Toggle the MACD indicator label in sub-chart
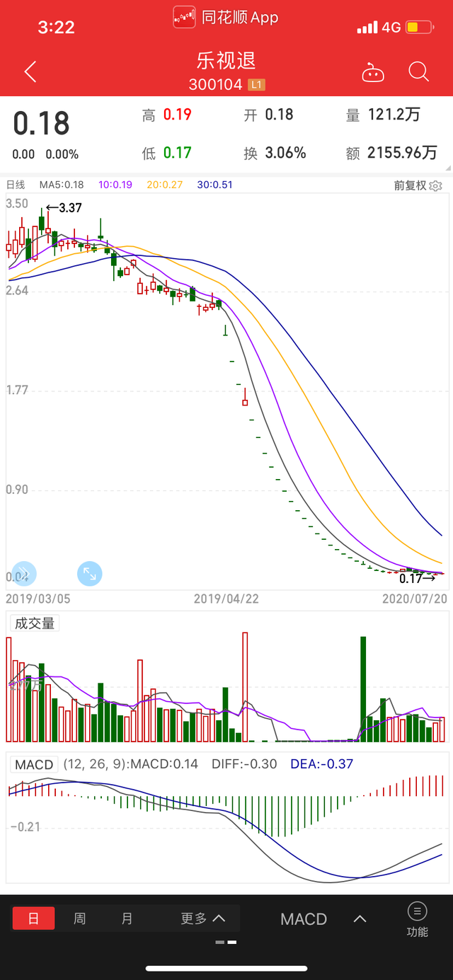 coord(34,764)
